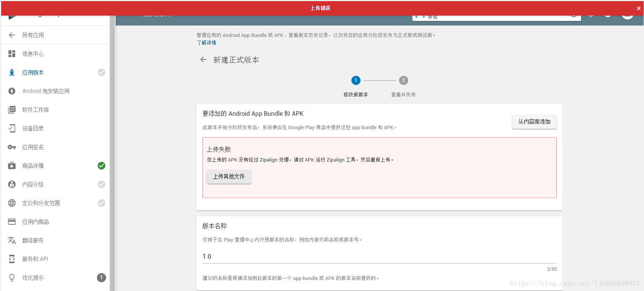Select step 1 修改新版本 circle
This screenshot has height=291, width=644.
(x=356, y=80)
